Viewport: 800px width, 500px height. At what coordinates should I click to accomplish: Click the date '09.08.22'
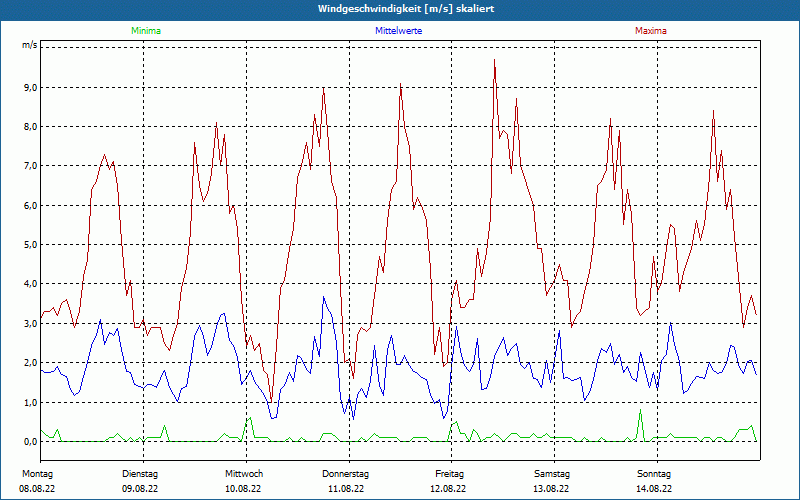(x=140, y=489)
